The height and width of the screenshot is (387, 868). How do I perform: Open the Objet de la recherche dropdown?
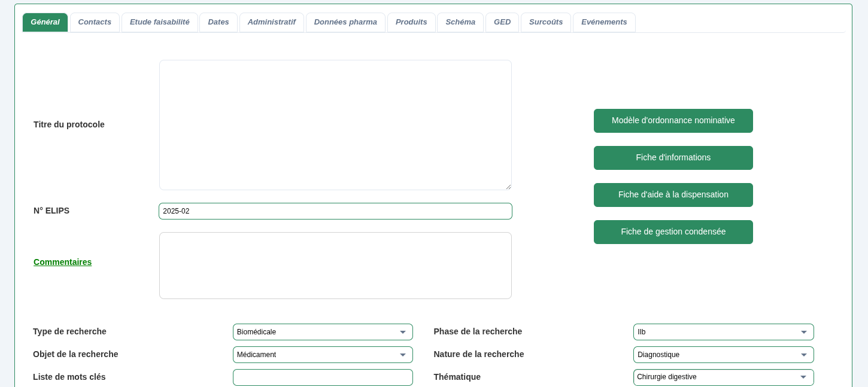coord(323,355)
